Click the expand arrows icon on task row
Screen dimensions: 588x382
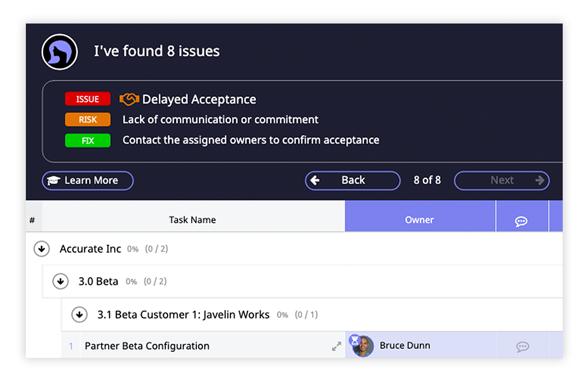(x=336, y=347)
